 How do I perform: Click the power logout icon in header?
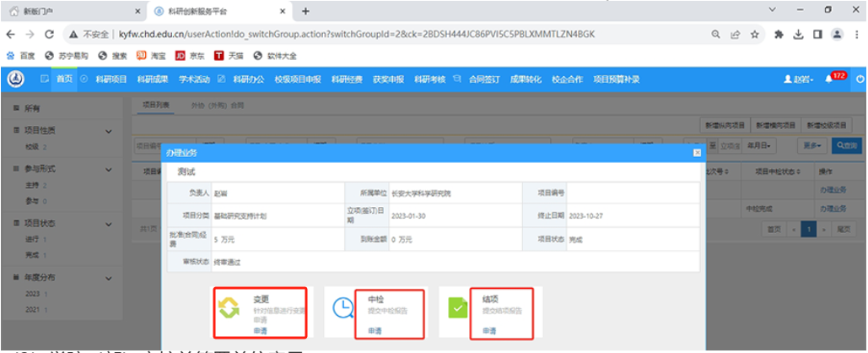(x=859, y=79)
